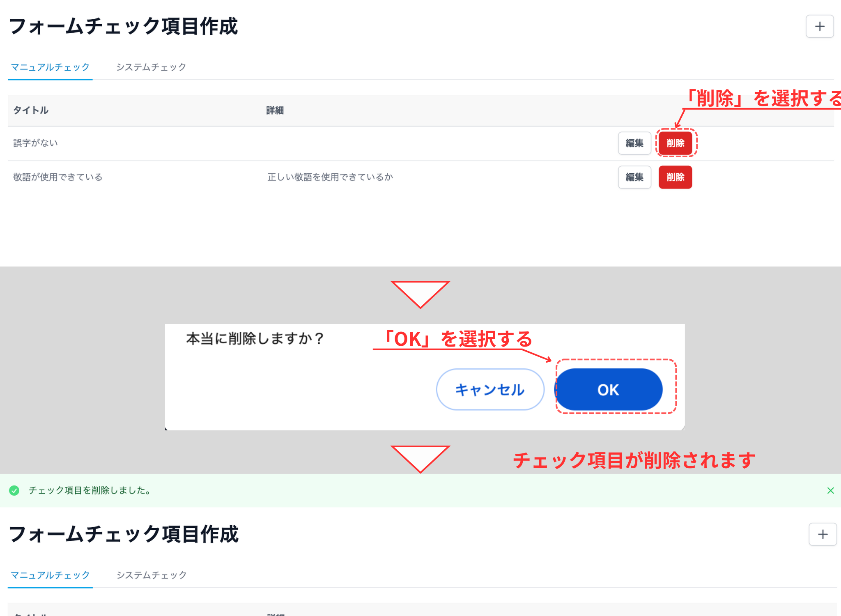Click the タイトル column header
The image size is (841, 616).
(x=30, y=110)
